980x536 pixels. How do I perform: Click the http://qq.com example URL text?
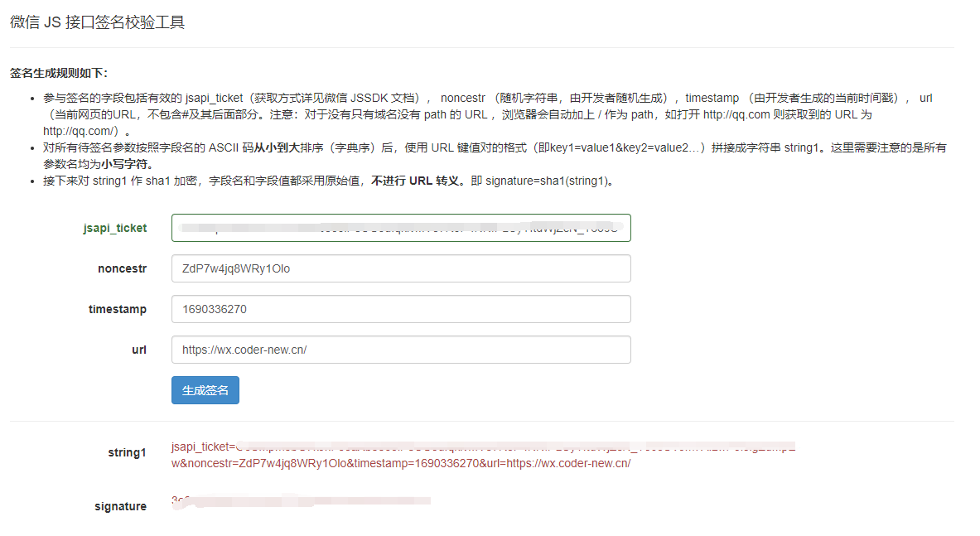[x=736, y=114]
